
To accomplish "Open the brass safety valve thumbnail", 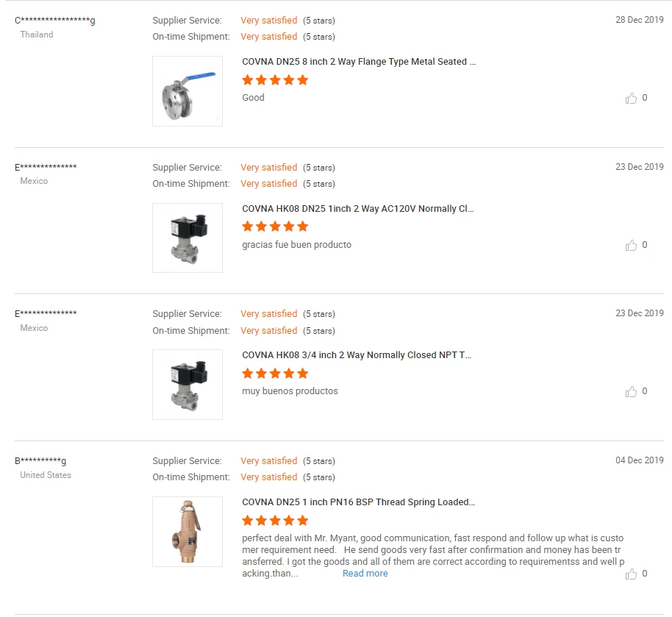I will 187,532.
